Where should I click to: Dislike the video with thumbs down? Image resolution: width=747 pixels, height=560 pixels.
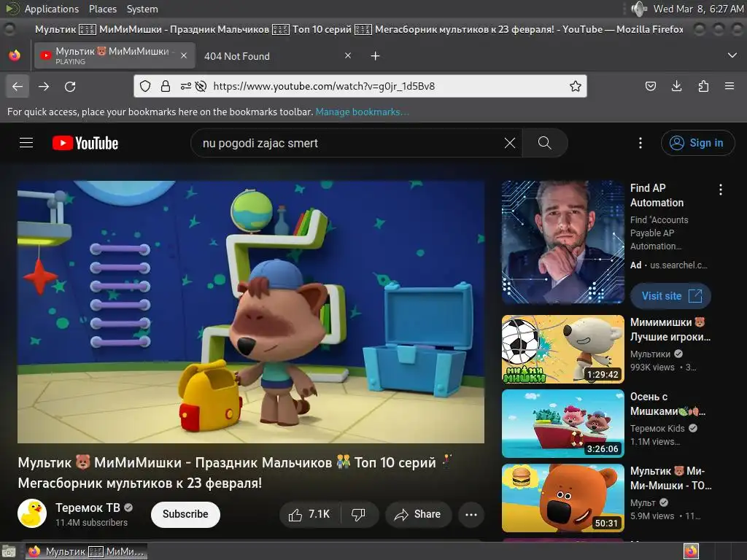click(x=358, y=514)
